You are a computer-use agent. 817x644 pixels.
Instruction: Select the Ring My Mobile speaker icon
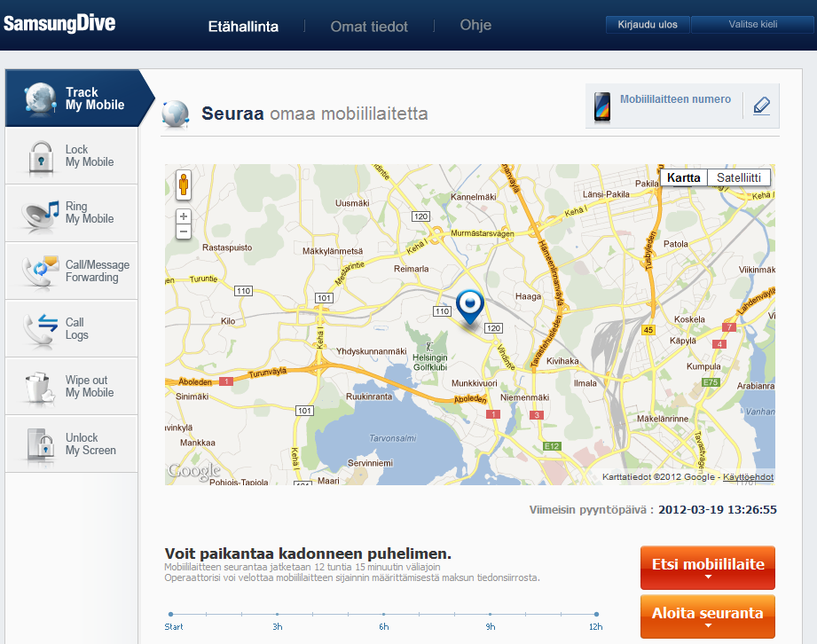pos(40,215)
